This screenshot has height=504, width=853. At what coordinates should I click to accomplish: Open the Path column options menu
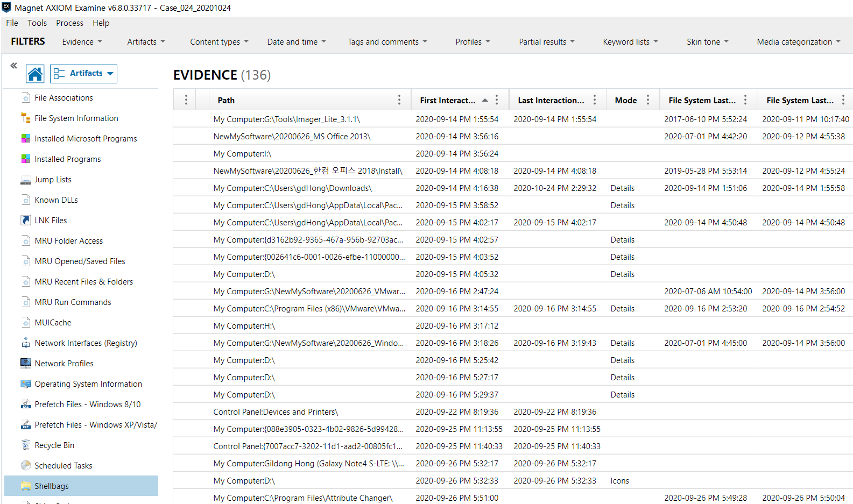click(399, 100)
